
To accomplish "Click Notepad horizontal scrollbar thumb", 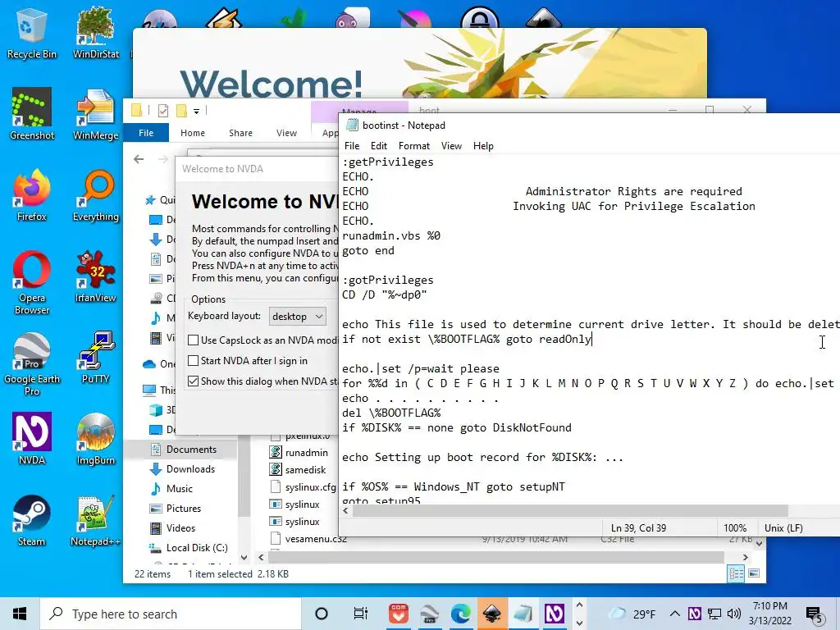I will (x=571, y=510).
